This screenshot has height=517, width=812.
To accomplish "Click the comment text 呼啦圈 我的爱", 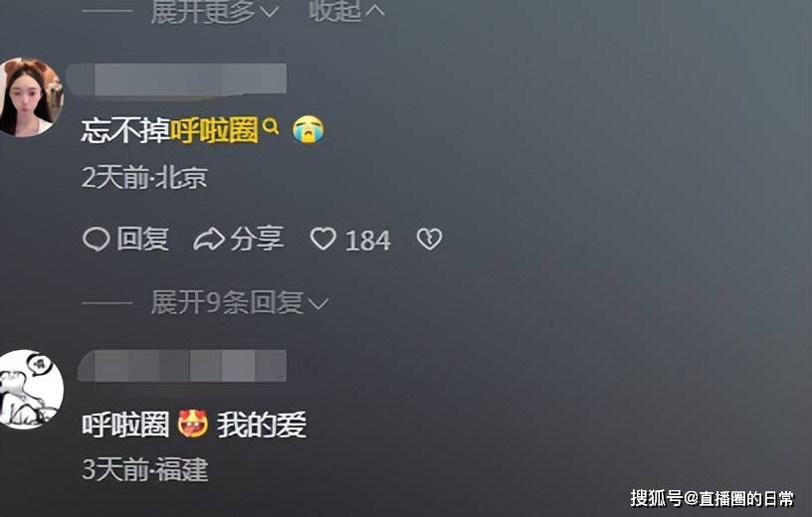I will [x=194, y=425].
